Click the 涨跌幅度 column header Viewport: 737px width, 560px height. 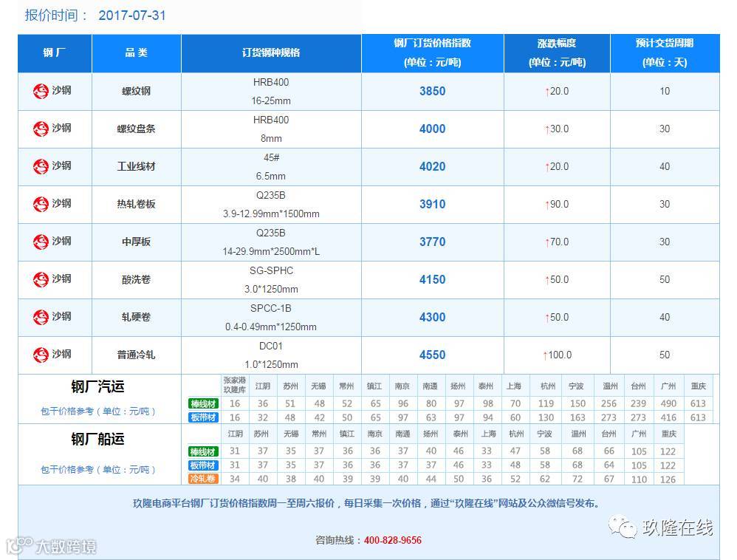tap(557, 52)
